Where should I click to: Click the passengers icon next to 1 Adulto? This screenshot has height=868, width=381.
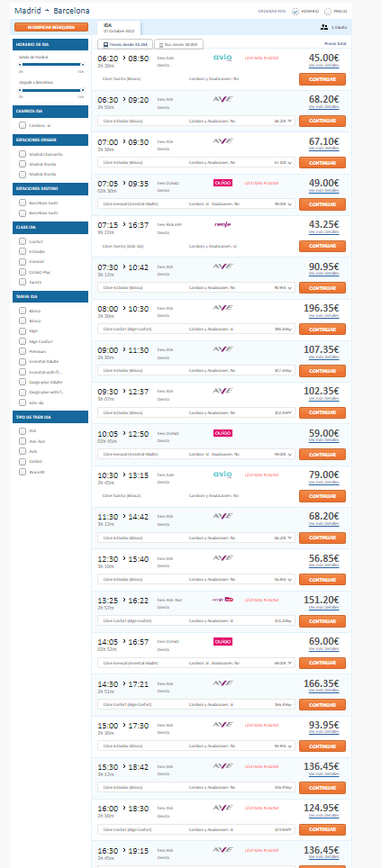(x=324, y=27)
